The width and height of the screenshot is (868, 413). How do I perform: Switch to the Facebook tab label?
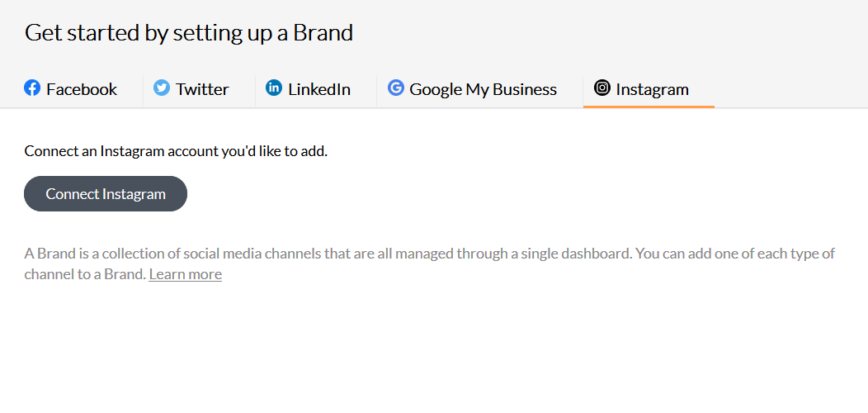(82, 89)
